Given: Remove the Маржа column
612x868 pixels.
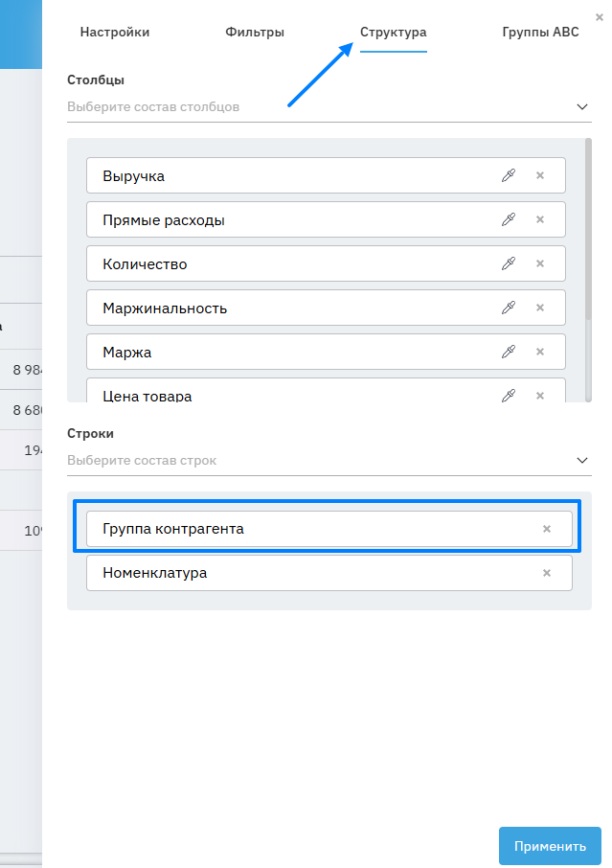Looking at the screenshot, I should (x=540, y=352).
